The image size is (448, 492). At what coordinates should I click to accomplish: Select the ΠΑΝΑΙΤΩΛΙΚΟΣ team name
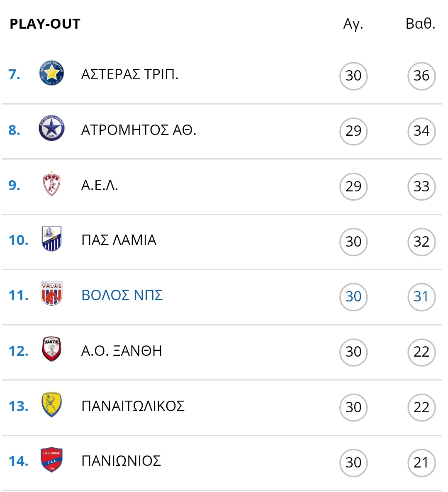(x=133, y=406)
